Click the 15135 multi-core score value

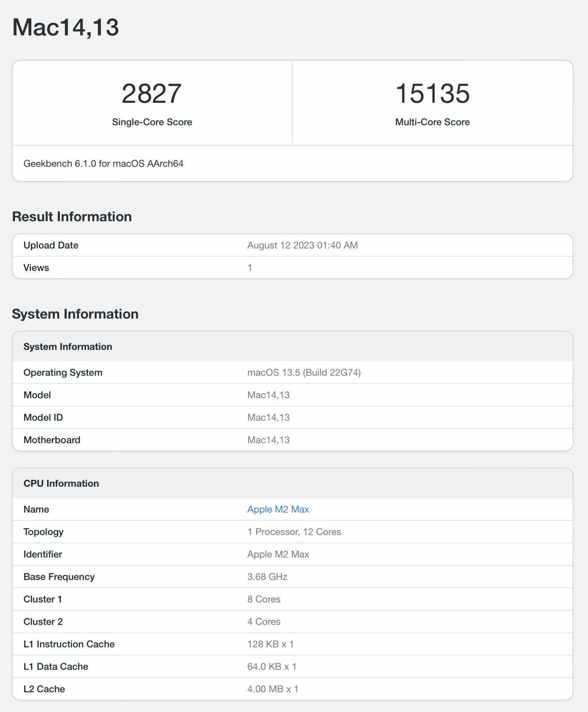point(433,94)
